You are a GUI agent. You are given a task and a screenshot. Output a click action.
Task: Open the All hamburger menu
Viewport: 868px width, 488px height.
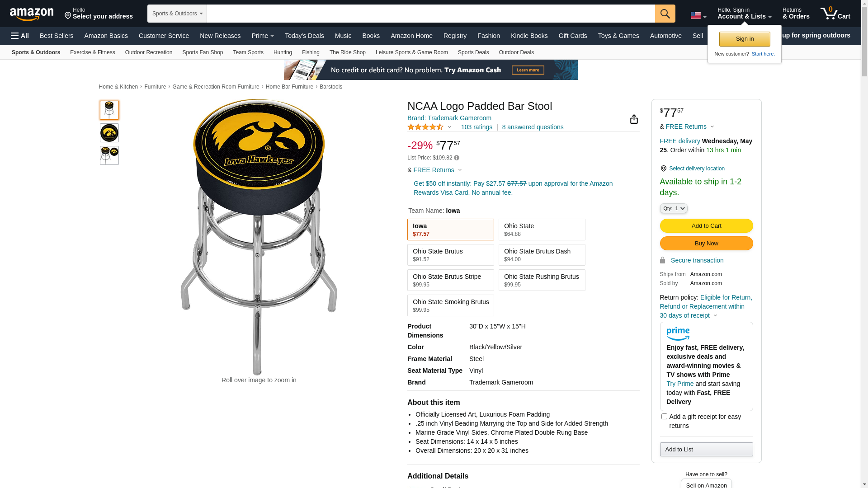[20, 36]
